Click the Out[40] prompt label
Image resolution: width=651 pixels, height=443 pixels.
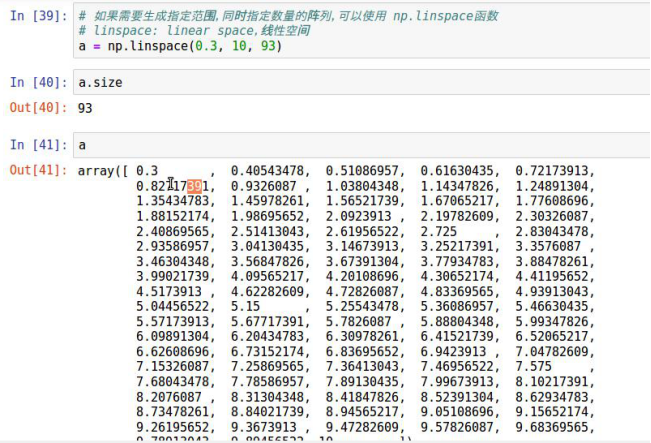click(x=39, y=108)
